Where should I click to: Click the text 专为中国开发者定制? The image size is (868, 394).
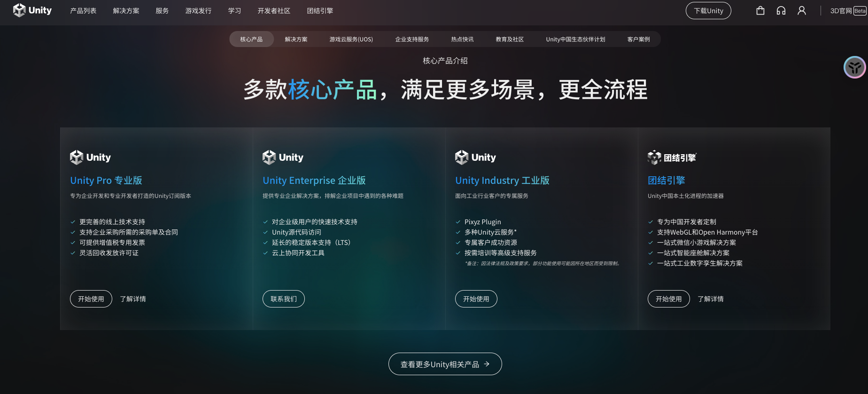[687, 222]
